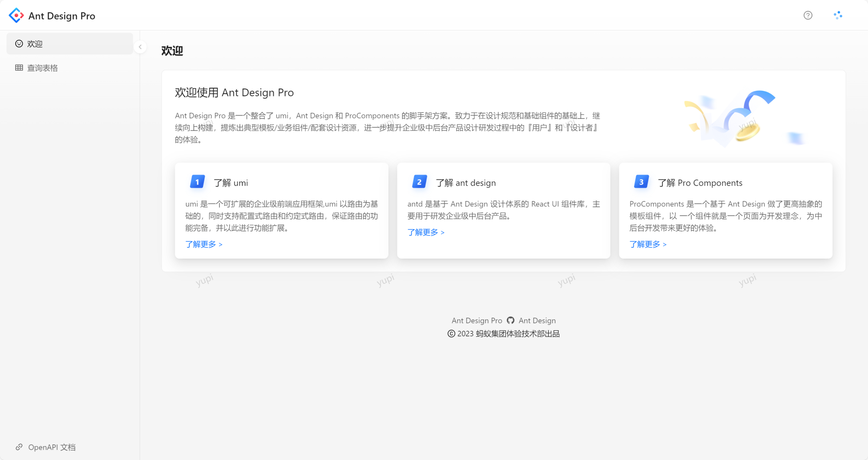Click the number 2 badge on ant design card
The height and width of the screenshot is (460, 868).
point(420,182)
